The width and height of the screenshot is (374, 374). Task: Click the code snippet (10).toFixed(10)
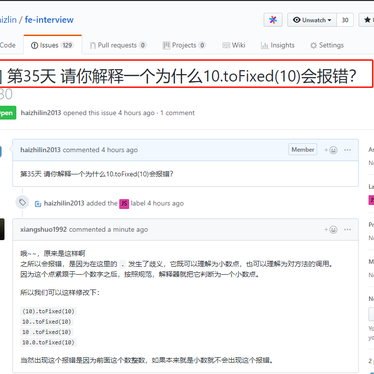[x=49, y=311]
